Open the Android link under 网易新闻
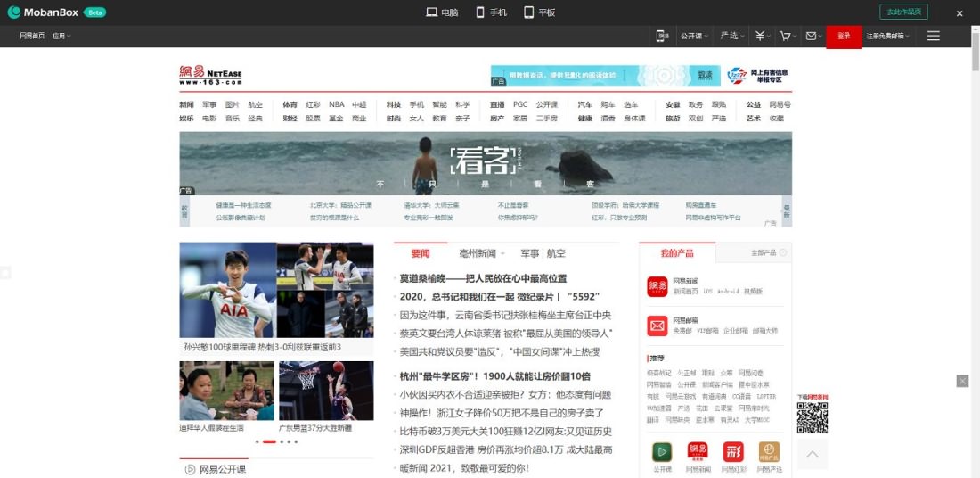Screen dimensions: 980x478 tap(728, 291)
